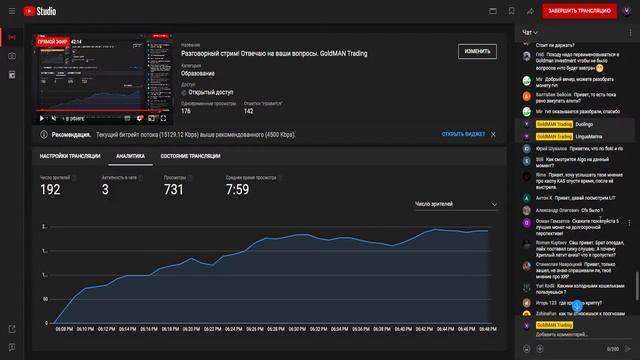This screenshot has height=360, width=640.
Task: Click the Добавить комментарий chat input
Action: [x=583, y=334]
